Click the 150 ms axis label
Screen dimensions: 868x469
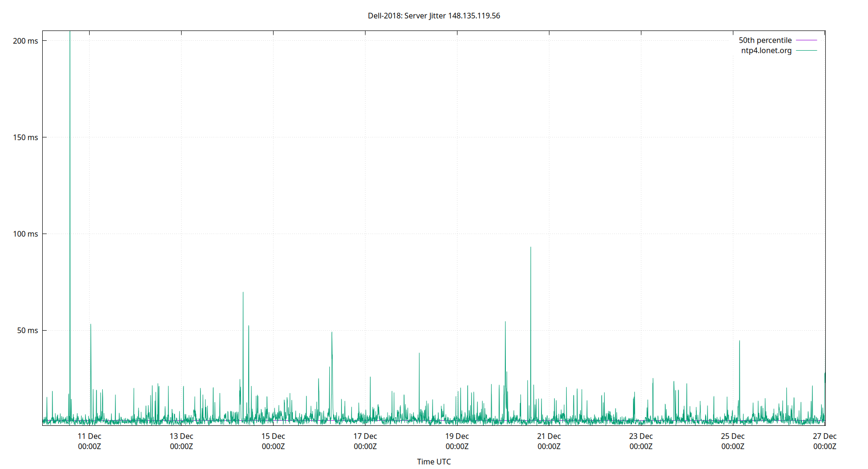click(25, 137)
